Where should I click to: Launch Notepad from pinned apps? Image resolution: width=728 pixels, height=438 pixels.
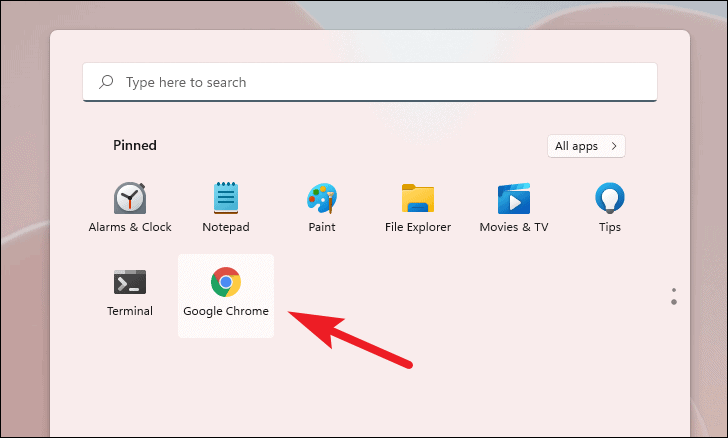[x=226, y=207]
